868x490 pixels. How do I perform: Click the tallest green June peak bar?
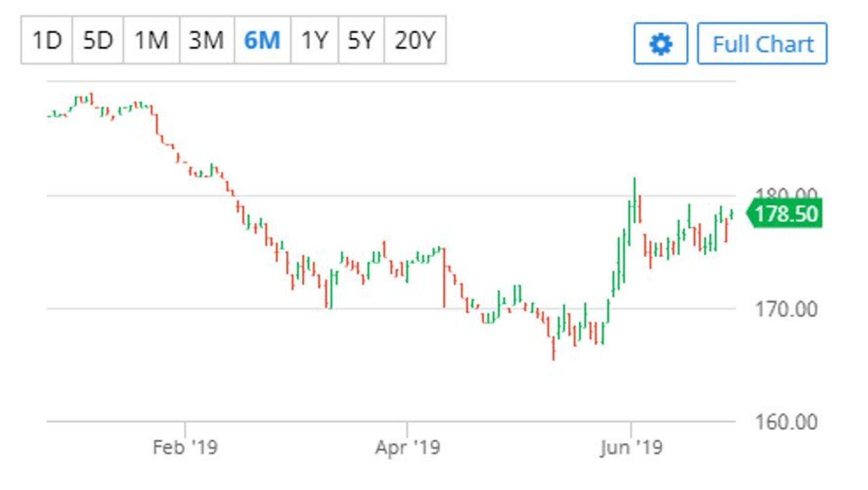(x=635, y=199)
